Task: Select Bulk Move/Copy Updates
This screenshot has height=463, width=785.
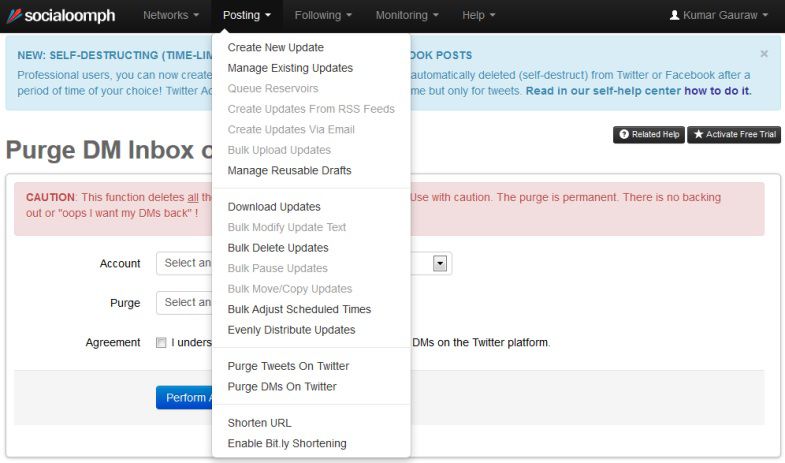Action: 289,289
